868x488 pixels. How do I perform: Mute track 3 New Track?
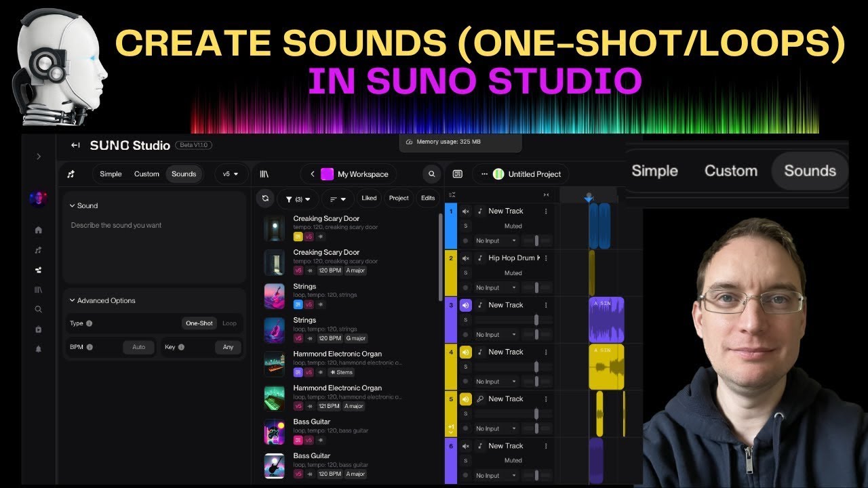click(x=466, y=305)
